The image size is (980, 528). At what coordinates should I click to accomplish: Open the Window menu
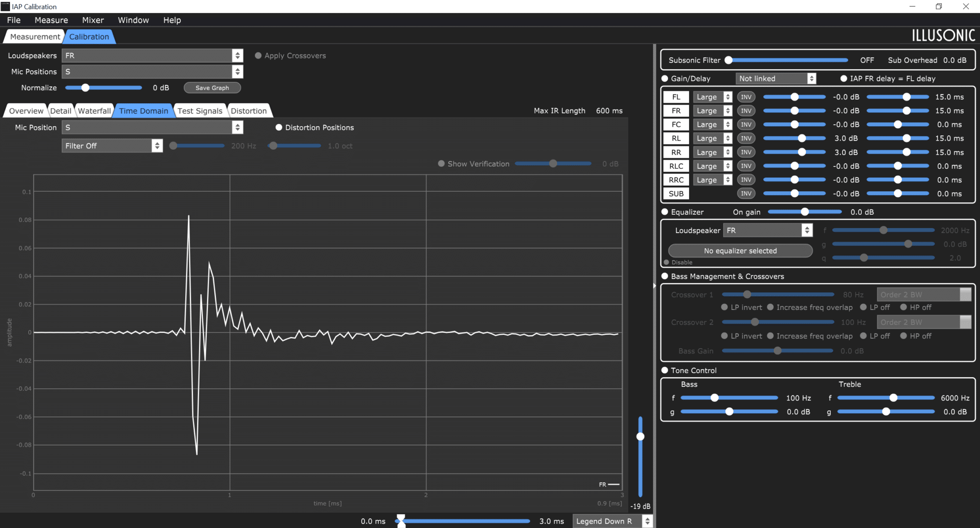click(x=134, y=20)
